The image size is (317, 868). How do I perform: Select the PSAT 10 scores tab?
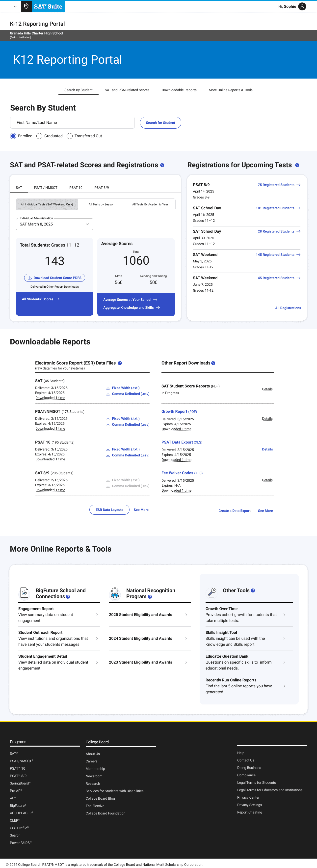tap(76, 188)
